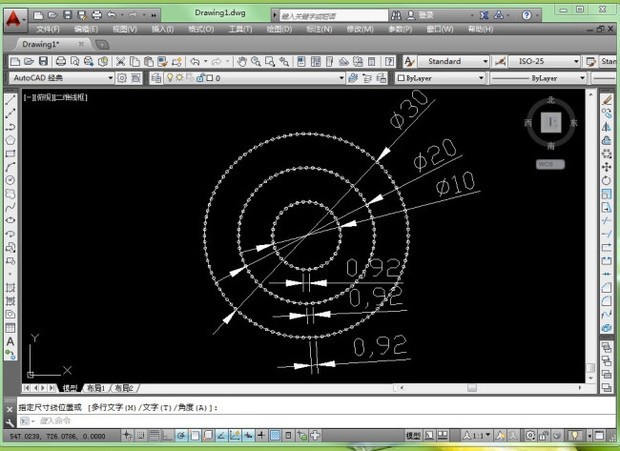Pick the Rectangle draw tool
This screenshot has height=451, width=620.
[x=10, y=153]
